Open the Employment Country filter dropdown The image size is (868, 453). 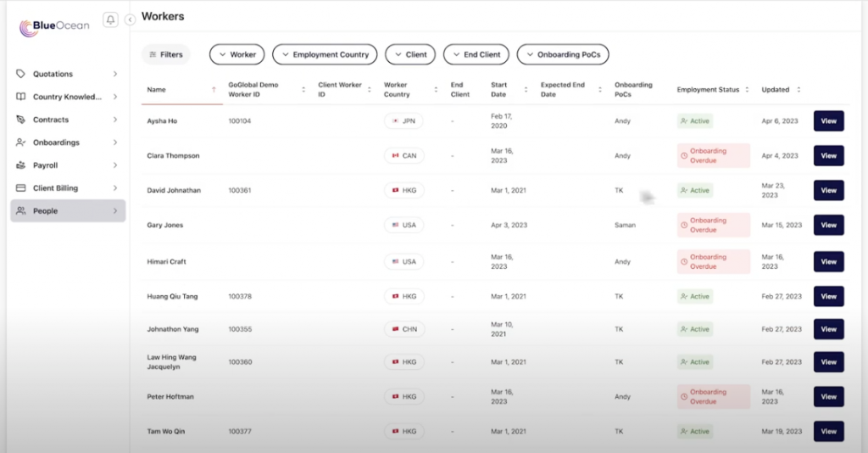click(x=325, y=54)
